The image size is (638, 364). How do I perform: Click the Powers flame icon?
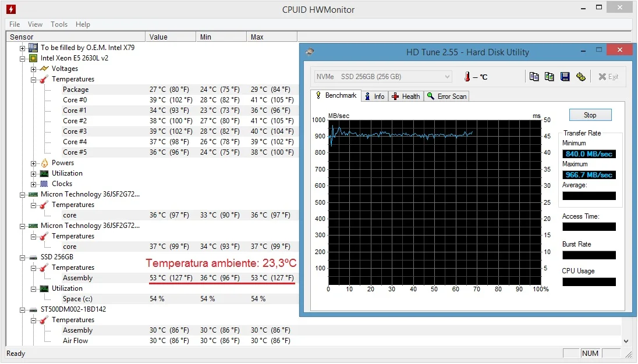(x=44, y=163)
